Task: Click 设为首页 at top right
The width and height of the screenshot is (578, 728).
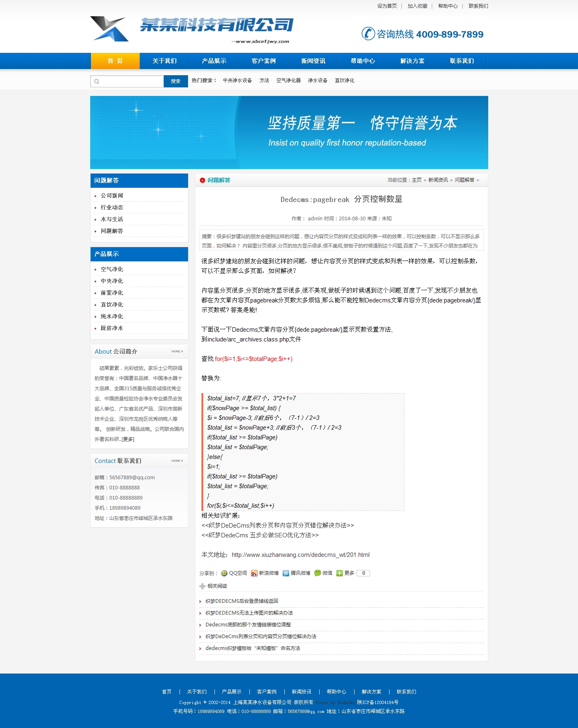Action: click(x=387, y=6)
